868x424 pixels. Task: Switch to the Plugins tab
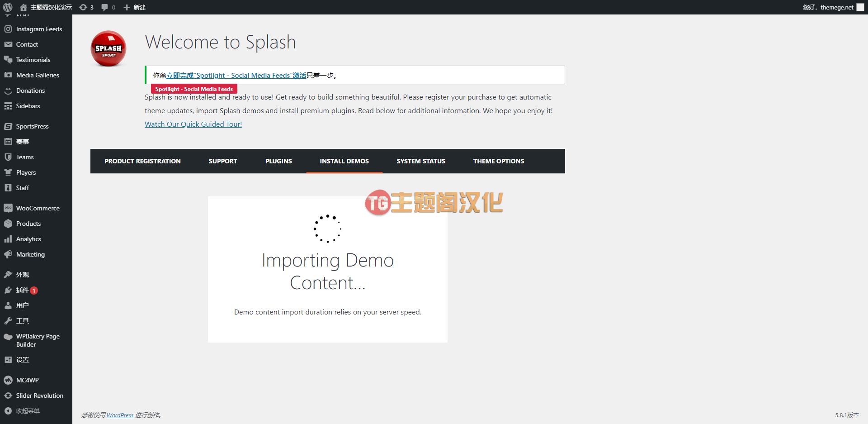(278, 161)
